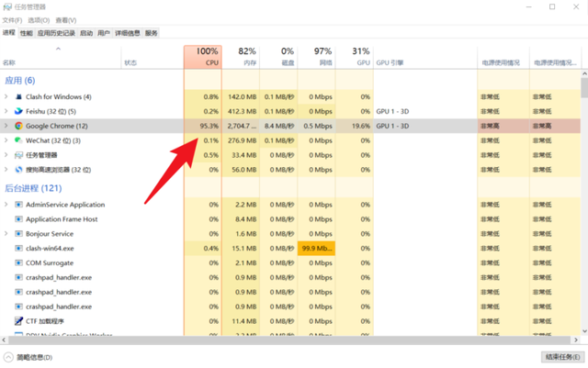The width and height of the screenshot is (588, 368).
Task: Switch to the 应用历史记录 tab
Action: tap(56, 33)
